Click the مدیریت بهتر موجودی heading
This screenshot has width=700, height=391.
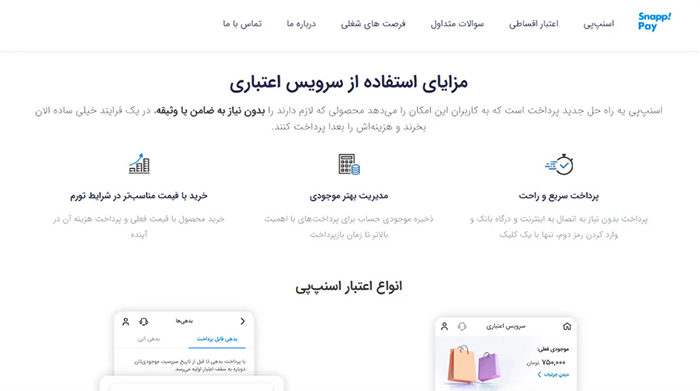[x=349, y=196]
